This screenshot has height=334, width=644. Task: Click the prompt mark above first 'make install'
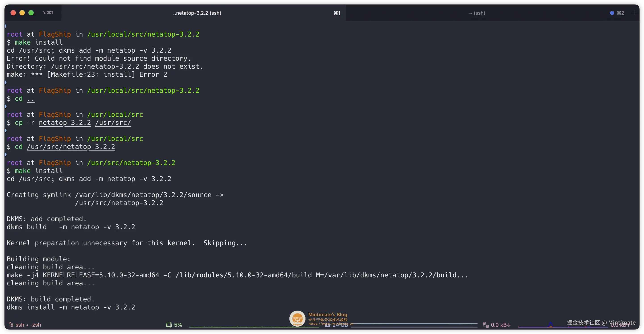6,26
